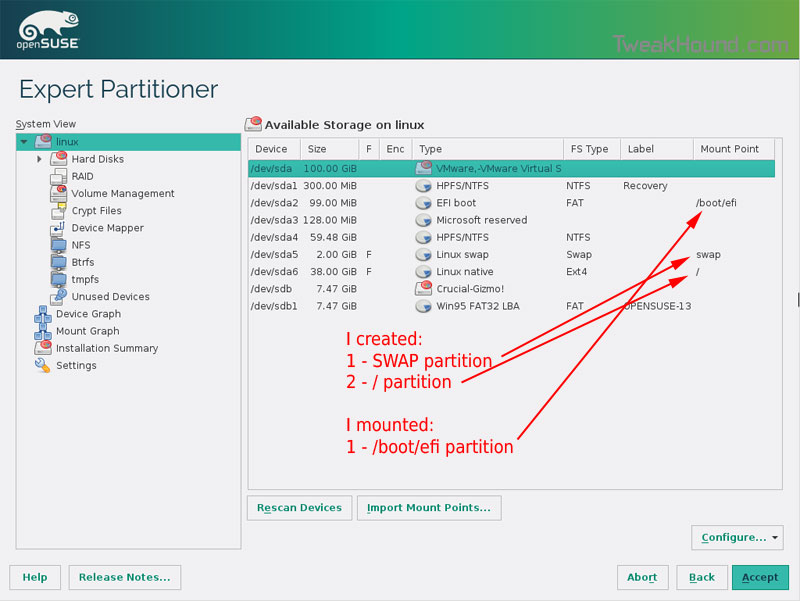800x601 pixels.
Task: Select the /dev/sda6 table cell
Action: (274, 272)
